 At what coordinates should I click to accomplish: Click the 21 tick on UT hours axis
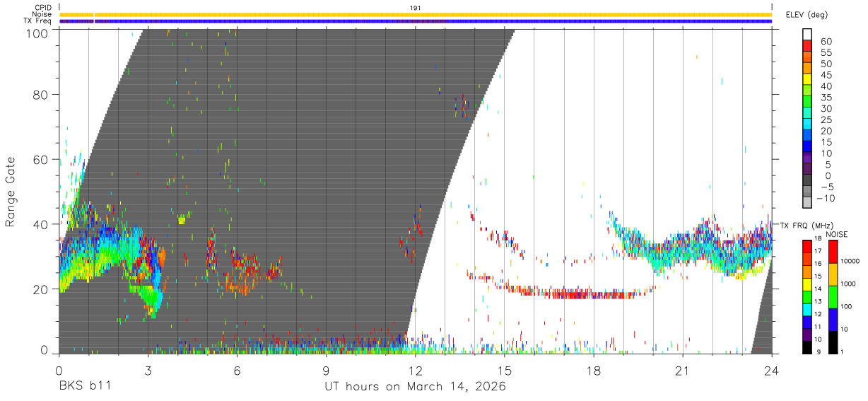point(683,371)
